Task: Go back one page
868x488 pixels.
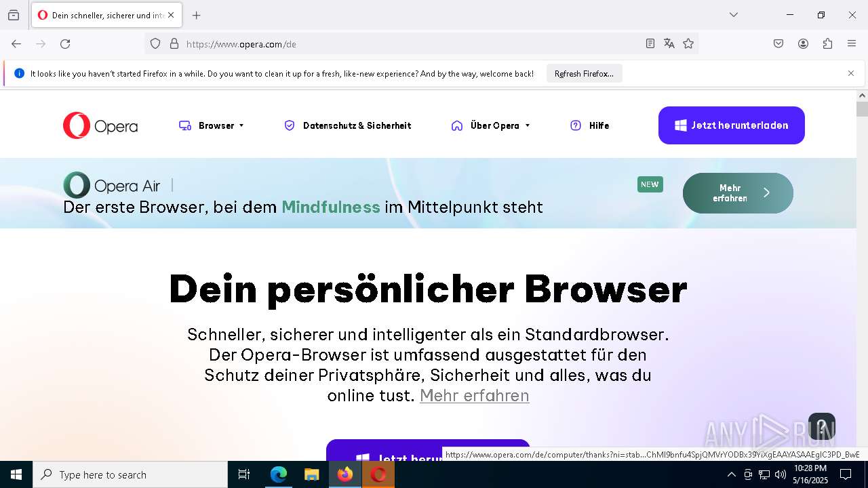Action: click(16, 44)
